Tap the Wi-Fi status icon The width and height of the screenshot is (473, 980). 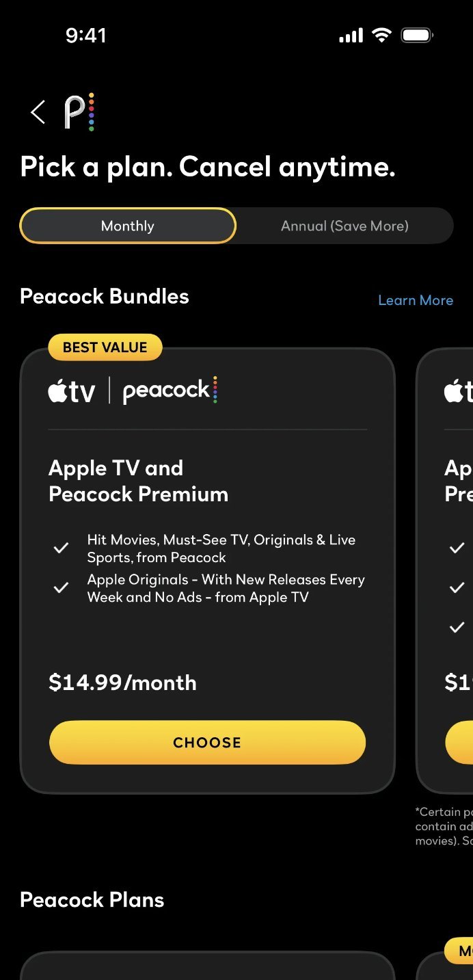(381, 36)
